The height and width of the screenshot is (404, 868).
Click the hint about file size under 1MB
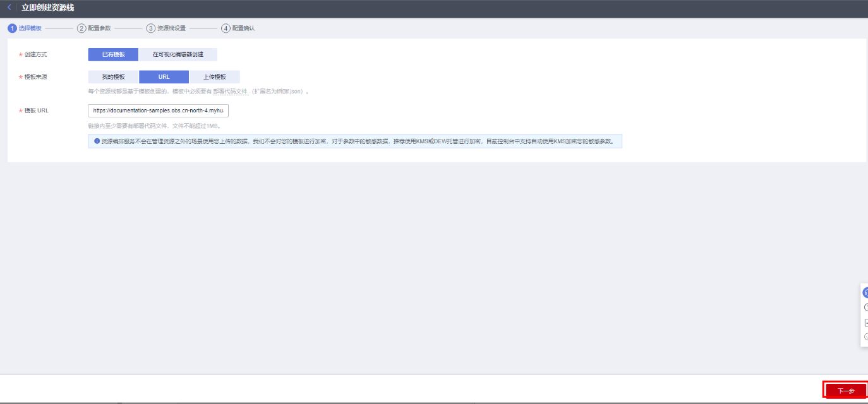pyautogui.click(x=154, y=126)
